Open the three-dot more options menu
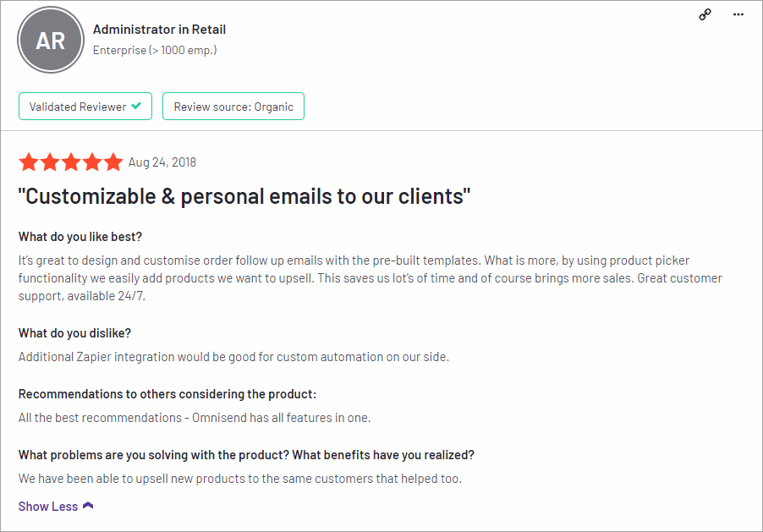 click(x=738, y=14)
